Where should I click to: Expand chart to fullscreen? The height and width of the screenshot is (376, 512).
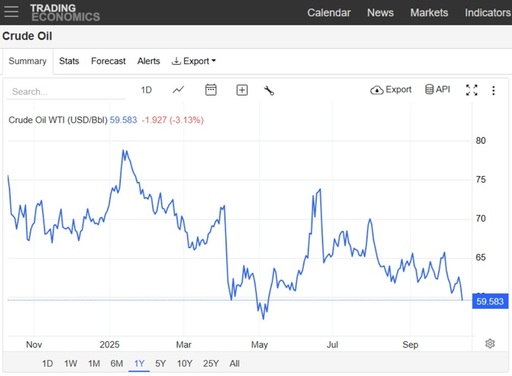[472, 90]
